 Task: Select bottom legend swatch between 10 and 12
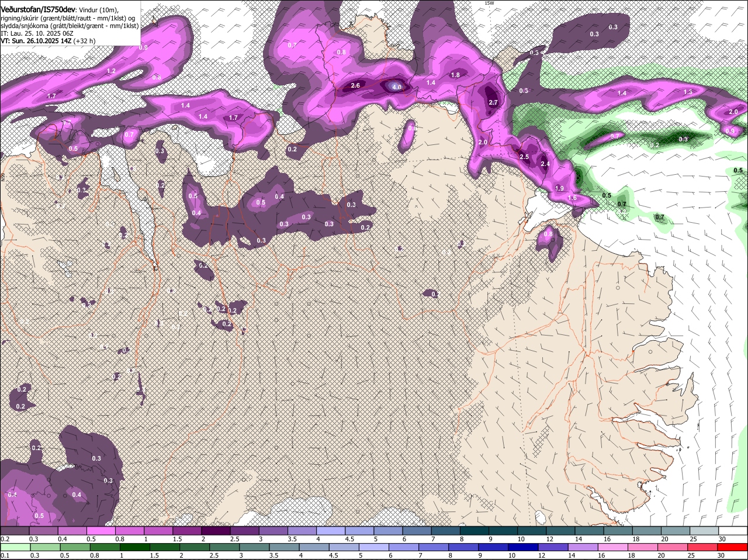coord(524,547)
